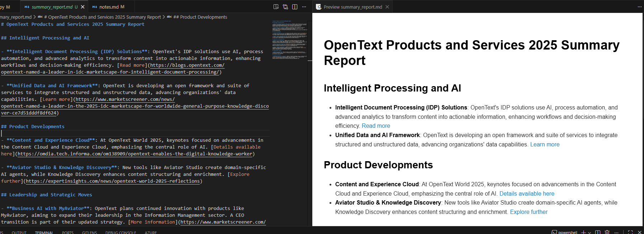The height and width of the screenshot is (234, 644).
Task: Create a new terminal with plus icon
Action: pos(583,232)
